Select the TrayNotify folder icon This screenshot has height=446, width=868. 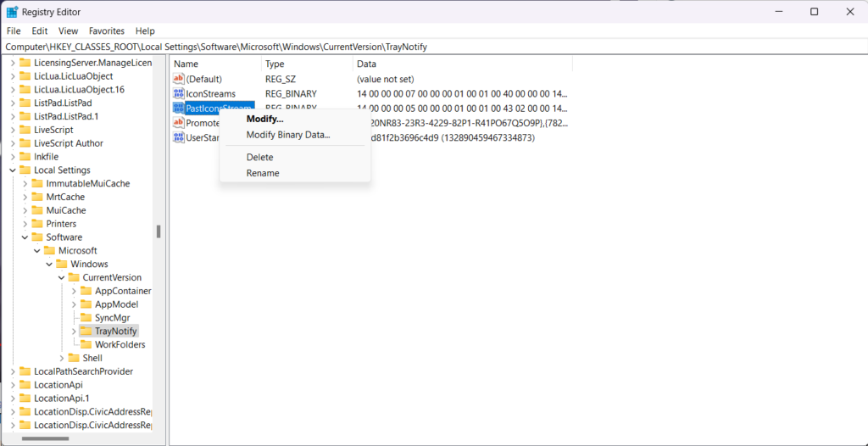(x=86, y=332)
